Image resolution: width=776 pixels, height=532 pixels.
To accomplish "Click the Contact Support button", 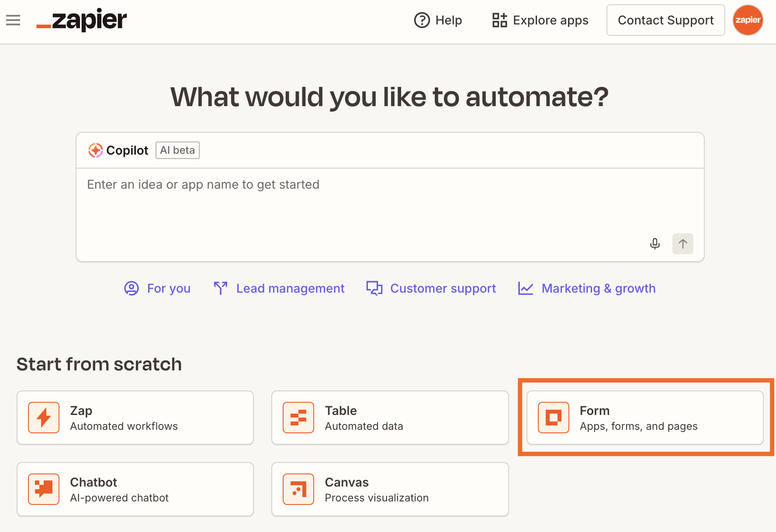I will point(665,20).
